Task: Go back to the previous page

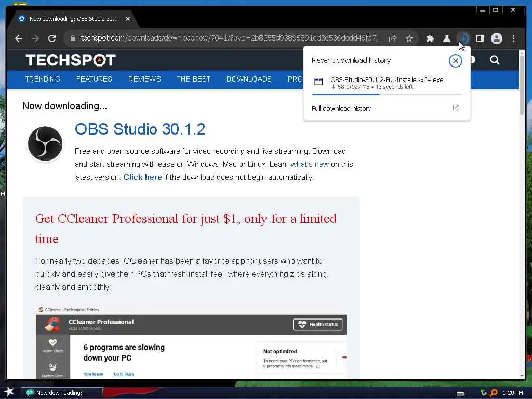Action: point(19,38)
